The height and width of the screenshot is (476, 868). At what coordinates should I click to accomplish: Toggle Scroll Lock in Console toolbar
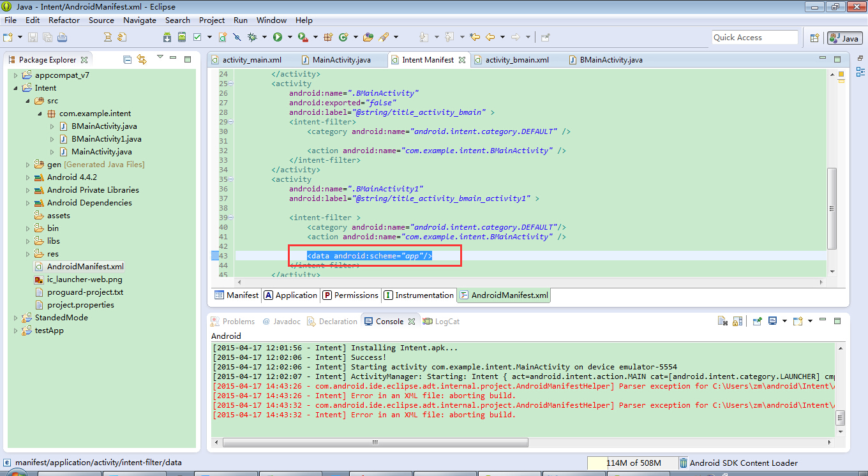coord(738,321)
